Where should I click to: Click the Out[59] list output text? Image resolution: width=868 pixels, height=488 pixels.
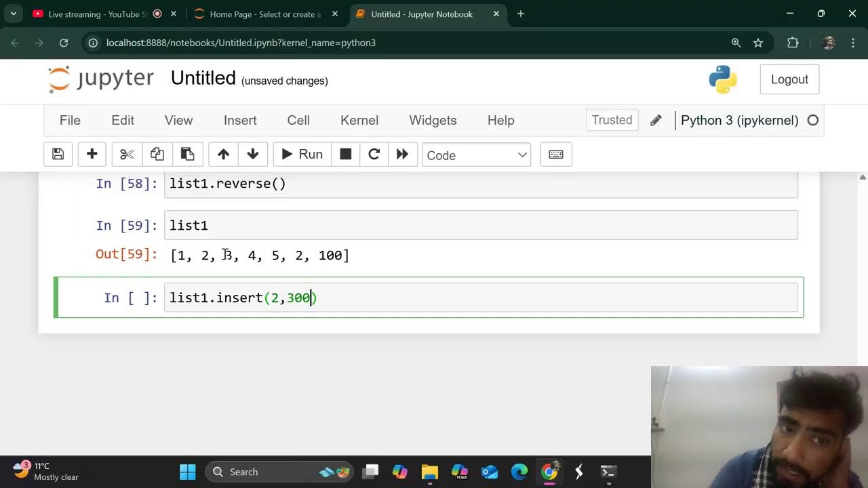[260, 256]
